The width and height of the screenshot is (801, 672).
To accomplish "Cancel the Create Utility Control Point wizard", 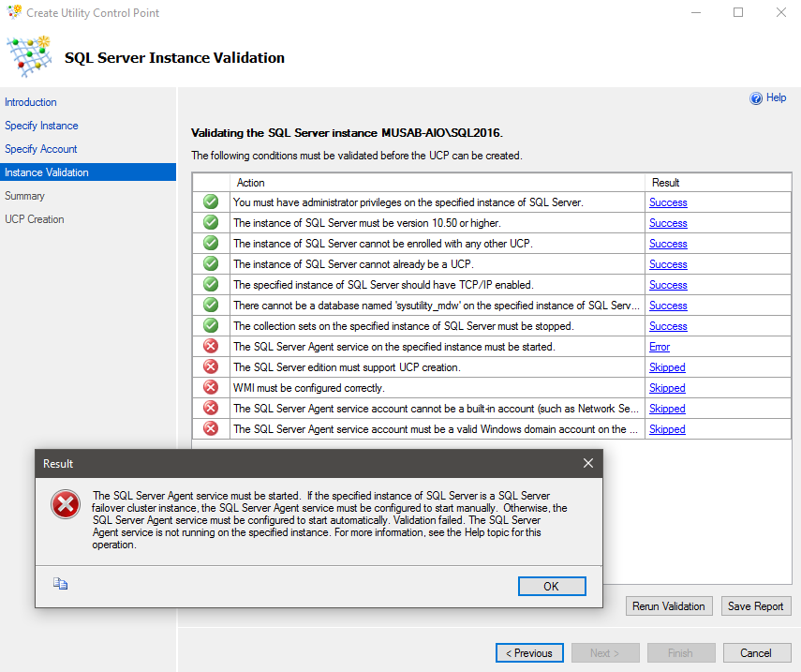I will 755,653.
